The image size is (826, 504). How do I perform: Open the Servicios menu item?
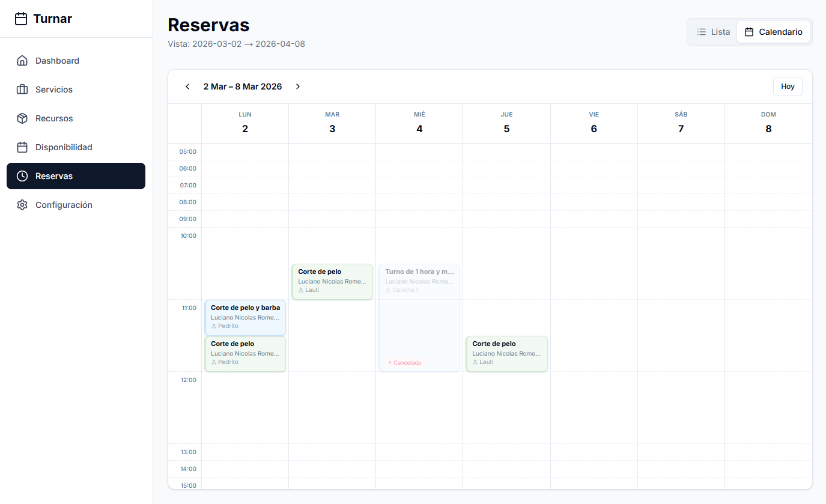click(x=54, y=90)
